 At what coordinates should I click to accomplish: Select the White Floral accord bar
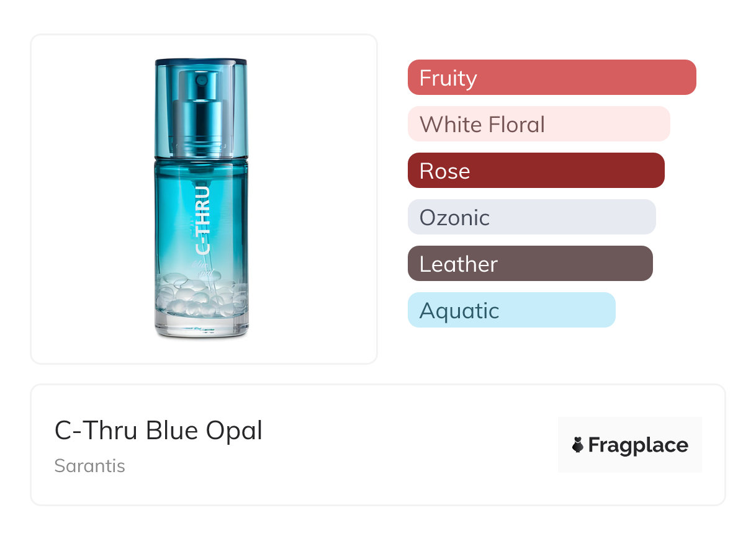(x=538, y=124)
